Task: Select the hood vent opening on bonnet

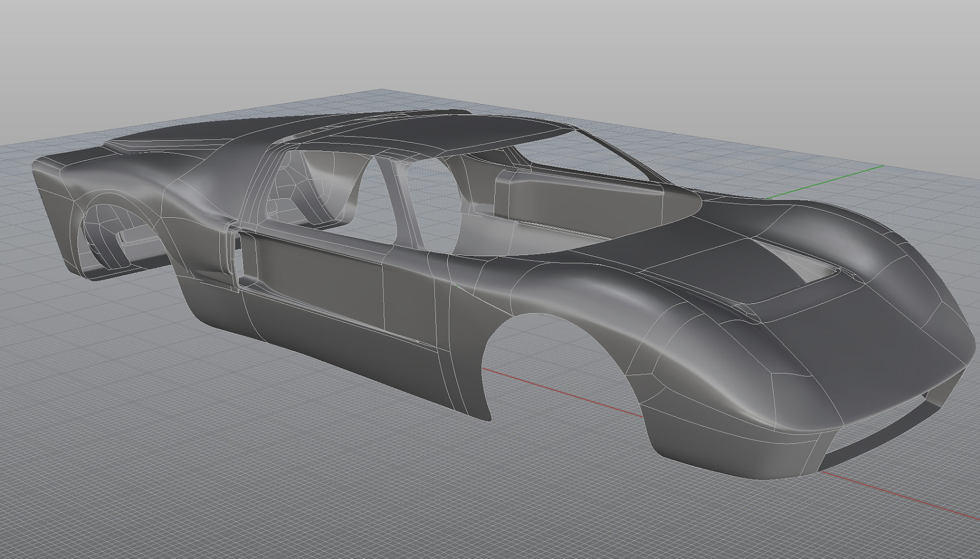Action: [807, 263]
